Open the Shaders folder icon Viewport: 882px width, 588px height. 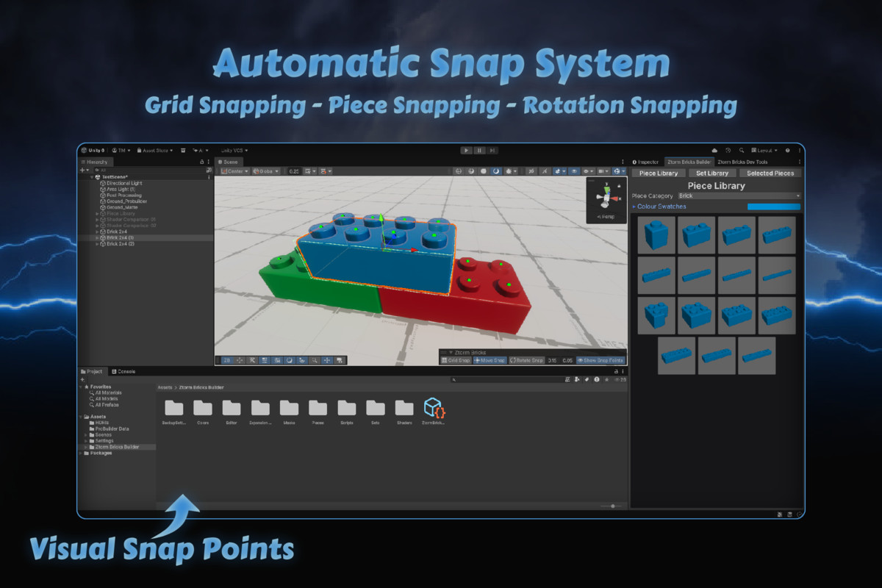click(x=404, y=408)
